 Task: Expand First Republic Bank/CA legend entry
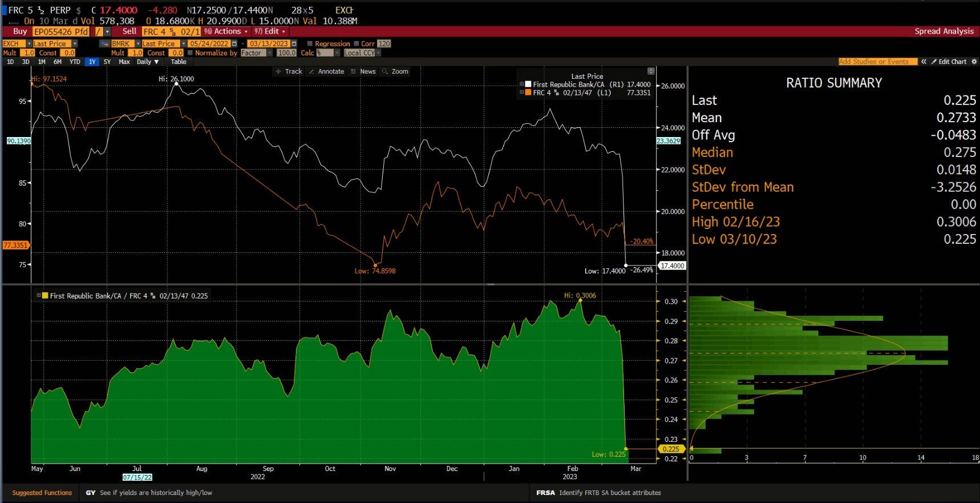521,84
